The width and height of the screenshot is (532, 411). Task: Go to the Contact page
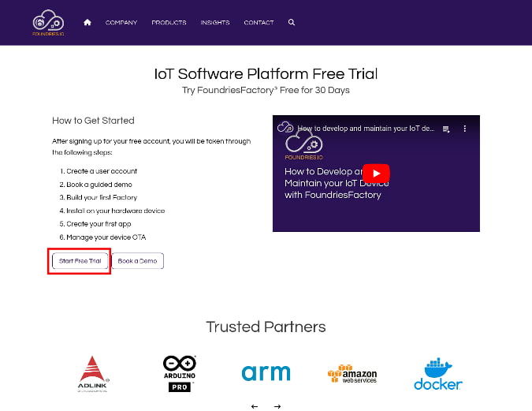[259, 23]
